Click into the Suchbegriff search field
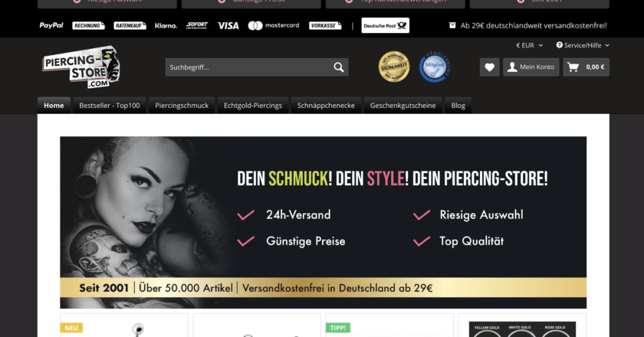644x337 pixels. 249,67
